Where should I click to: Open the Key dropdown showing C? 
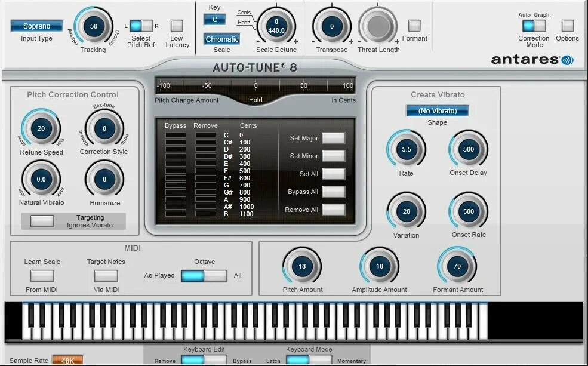215,20
